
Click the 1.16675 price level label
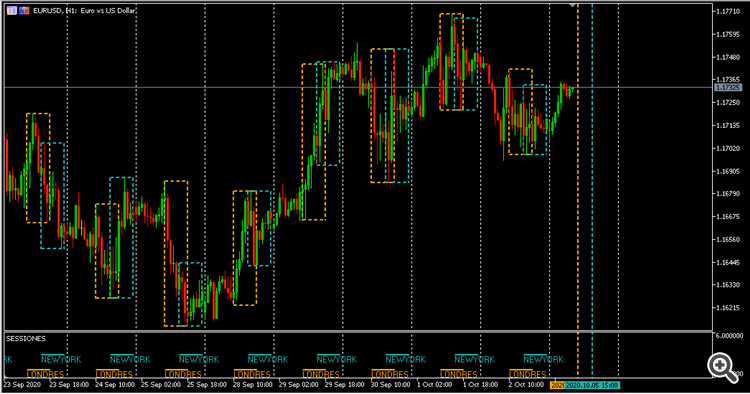click(728, 217)
